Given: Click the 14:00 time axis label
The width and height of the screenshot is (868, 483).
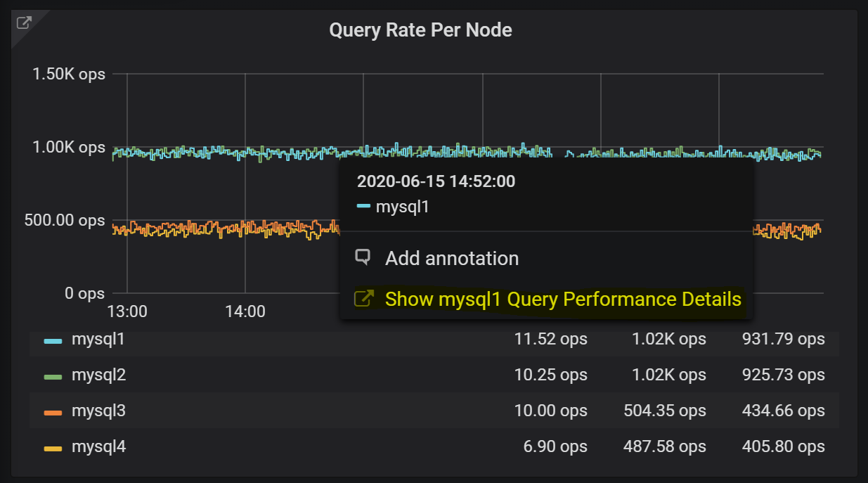Looking at the screenshot, I should [246, 311].
